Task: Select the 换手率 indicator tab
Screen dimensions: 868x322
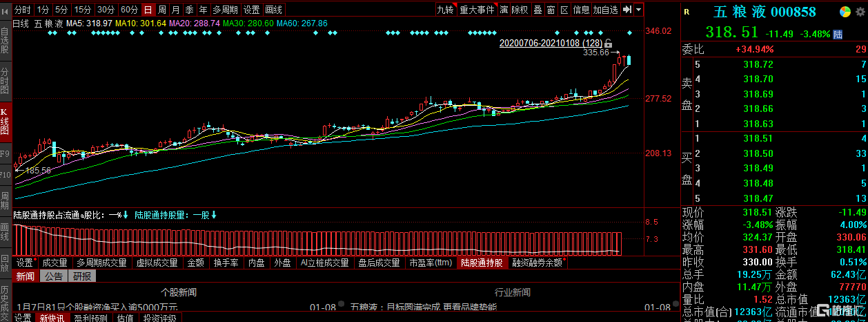Action: (226, 263)
